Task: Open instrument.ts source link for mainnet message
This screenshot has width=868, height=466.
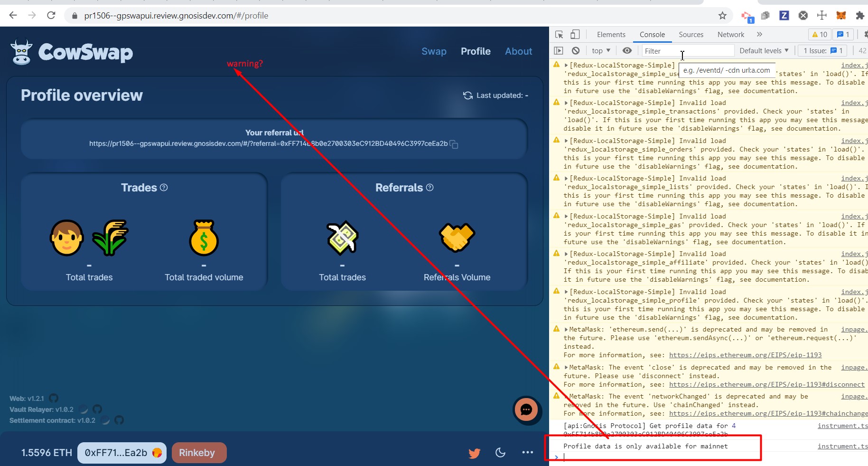Action: [842, 447]
